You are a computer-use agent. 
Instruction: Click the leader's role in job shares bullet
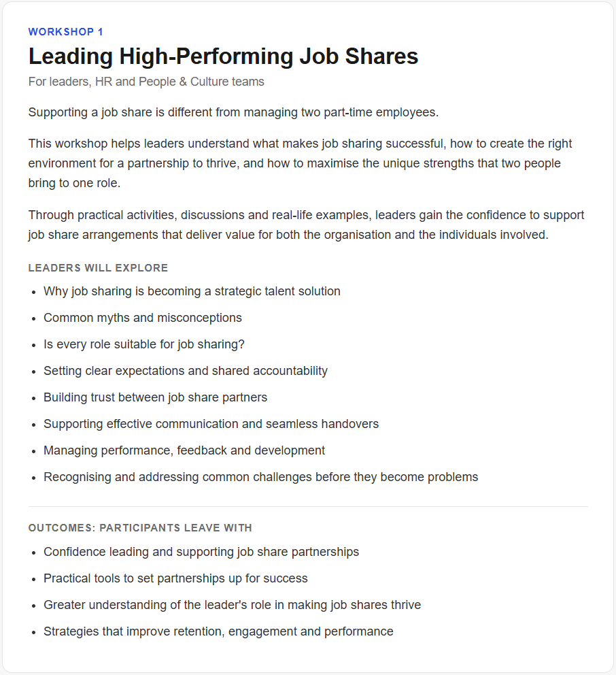coord(233,605)
